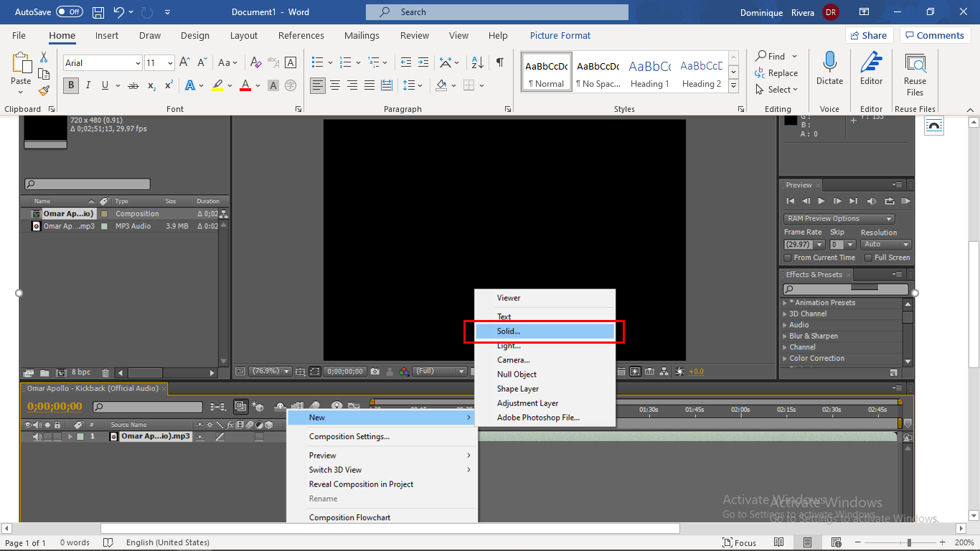Open the Dictate microphone tool
Image resolution: width=980 pixels, height=551 pixels.
pyautogui.click(x=829, y=69)
